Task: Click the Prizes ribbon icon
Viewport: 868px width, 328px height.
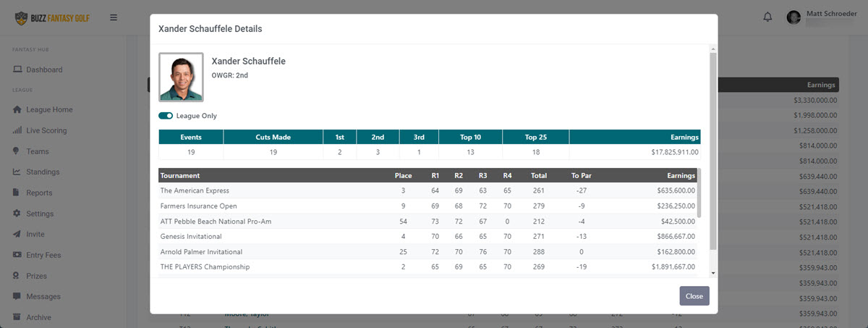Action: pyautogui.click(x=17, y=276)
